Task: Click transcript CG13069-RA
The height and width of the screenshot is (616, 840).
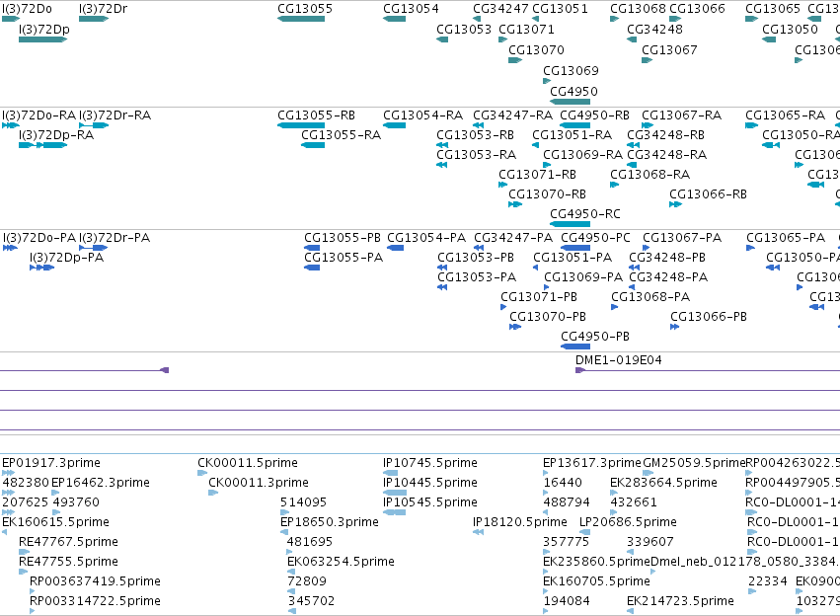Action: (x=547, y=165)
